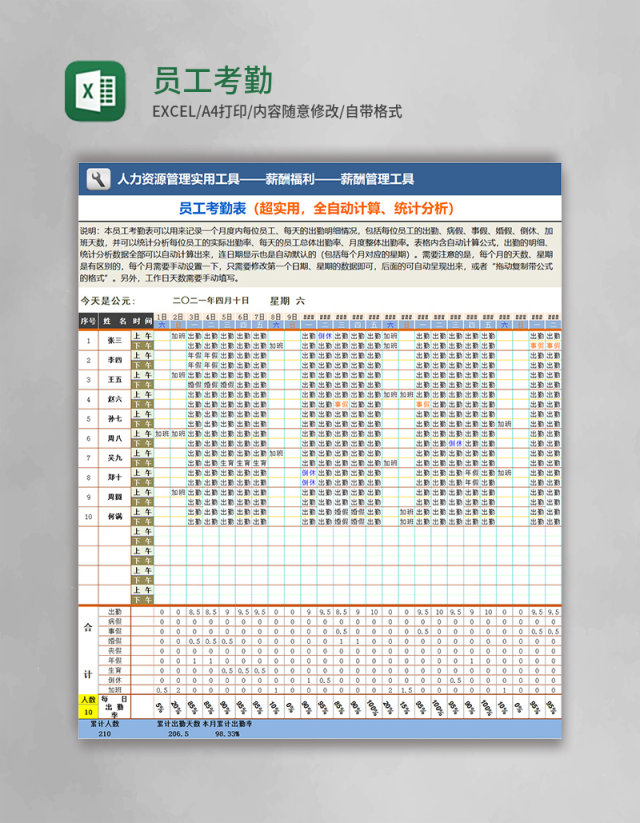Click the 9日 date header cell
This screenshot has height=823, width=640.
[x=292, y=317]
